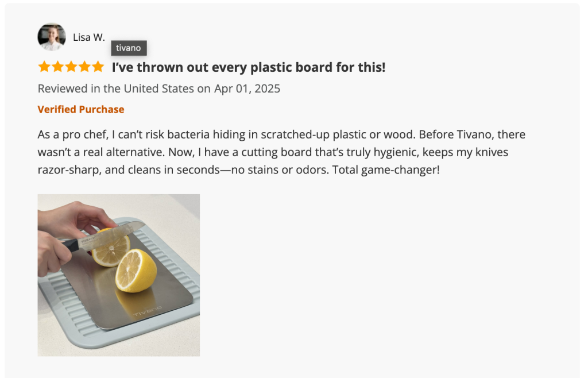Click the second rating star
Viewport: 588px width, 378px height.
tap(57, 67)
